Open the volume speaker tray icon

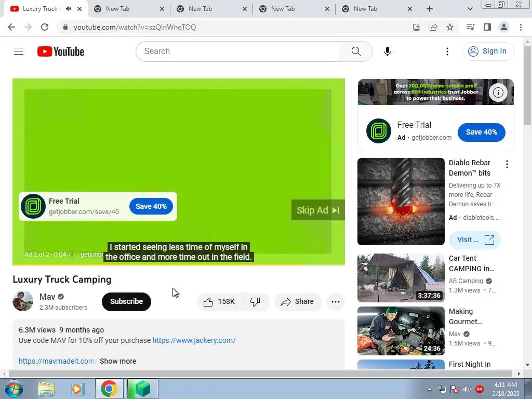[467, 389]
